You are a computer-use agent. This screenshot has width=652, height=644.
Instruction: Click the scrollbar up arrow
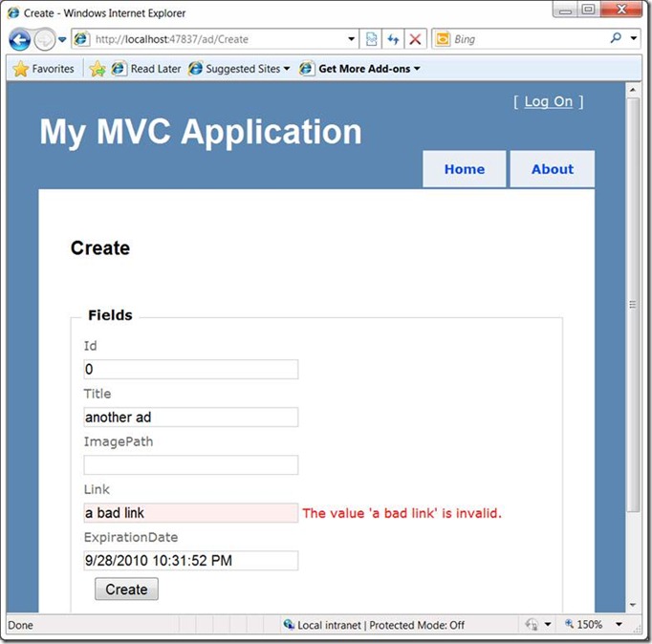633,90
